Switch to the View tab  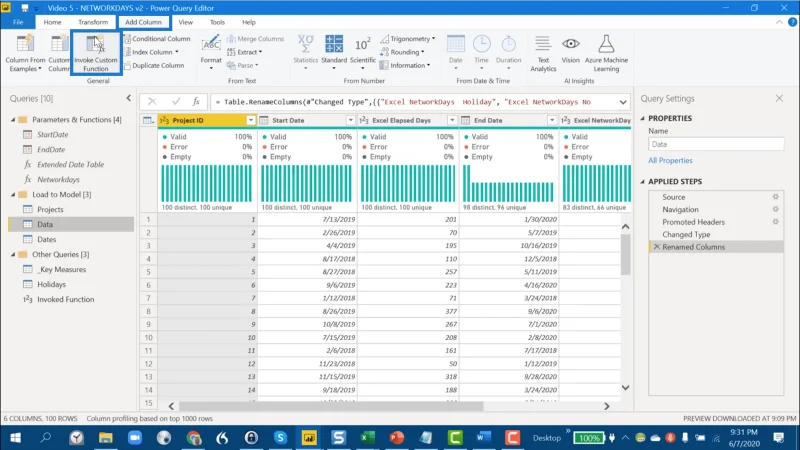click(x=186, y=22)
